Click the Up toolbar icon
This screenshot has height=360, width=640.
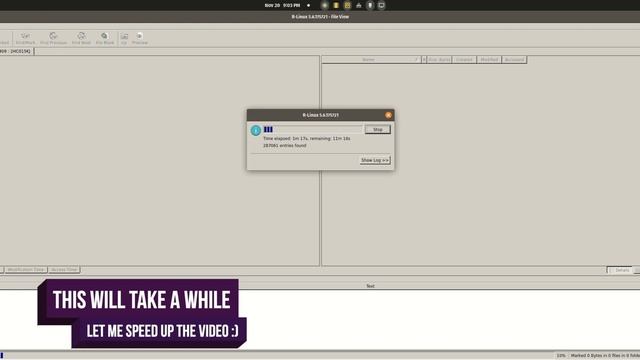(124, 38)
